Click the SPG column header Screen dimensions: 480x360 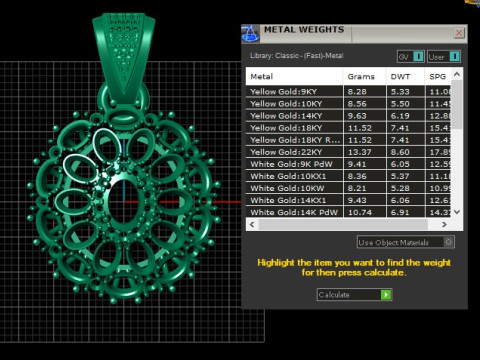[x=438, y=77]
